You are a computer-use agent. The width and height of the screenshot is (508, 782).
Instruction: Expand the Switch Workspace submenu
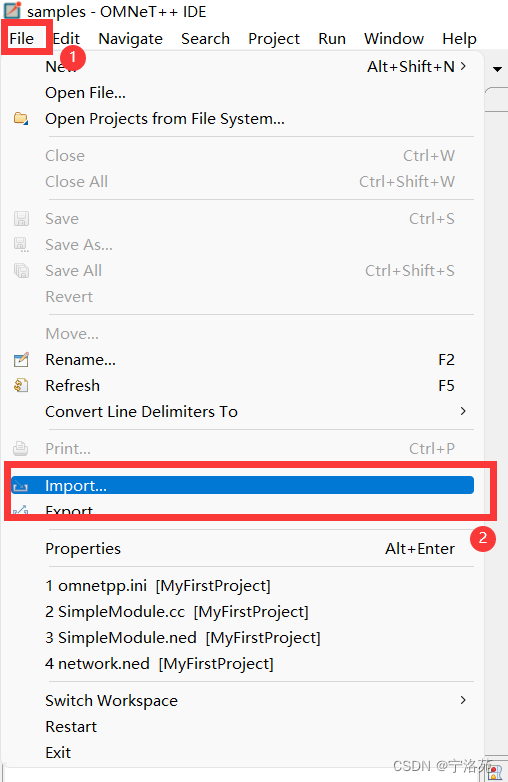(463, 700)
